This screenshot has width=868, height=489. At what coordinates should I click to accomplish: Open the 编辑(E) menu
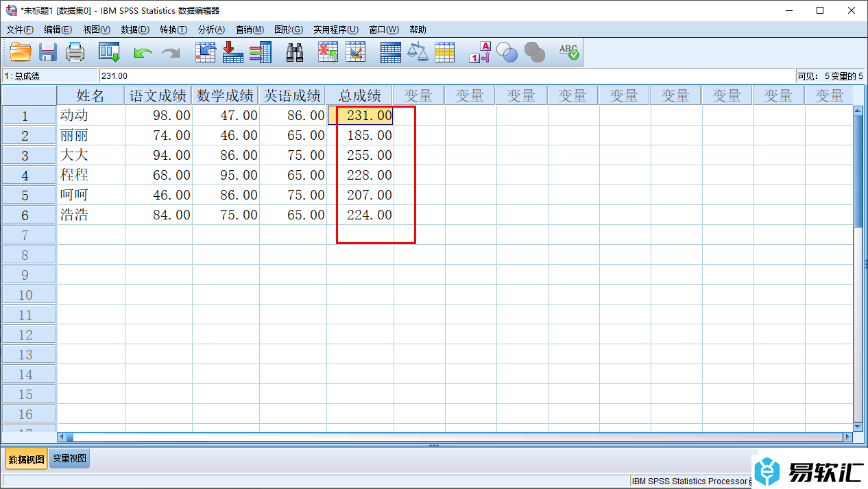[x=58, y=29]
